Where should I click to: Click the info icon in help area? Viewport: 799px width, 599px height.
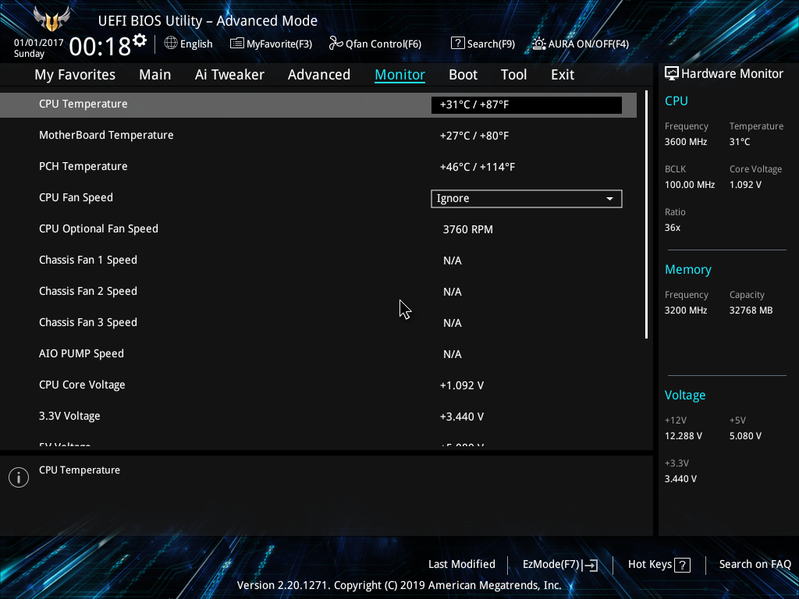(18, 477)
